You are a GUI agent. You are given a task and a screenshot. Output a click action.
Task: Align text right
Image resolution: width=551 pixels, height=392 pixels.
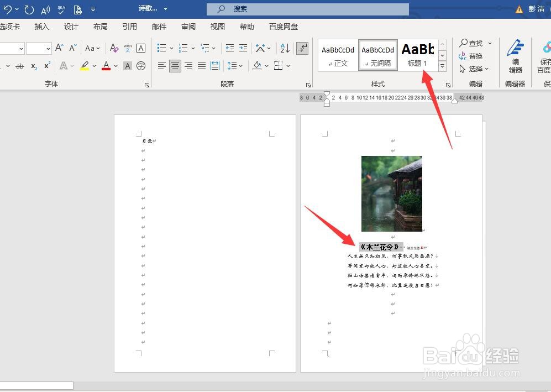click(188, 66)
